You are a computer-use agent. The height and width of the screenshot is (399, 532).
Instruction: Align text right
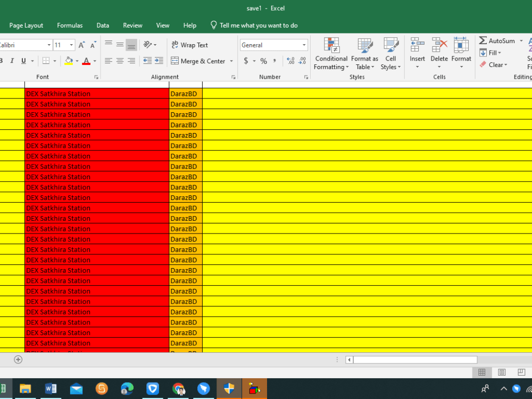[131, 61]
